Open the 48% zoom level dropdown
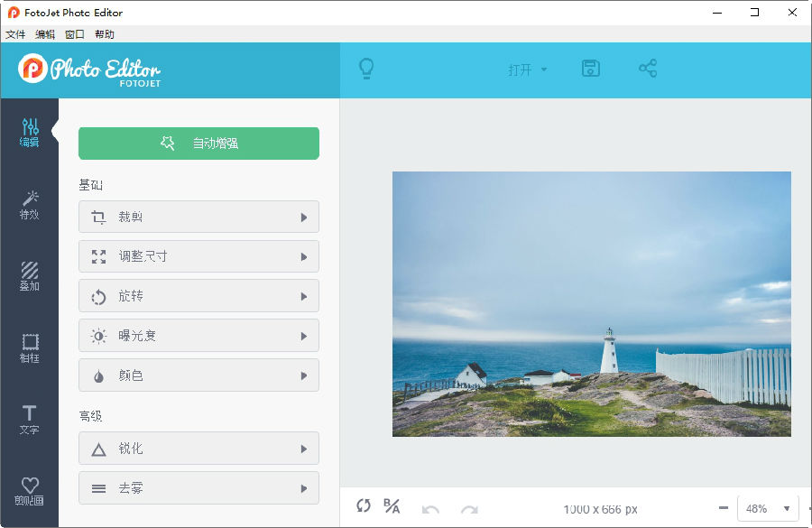Screen dimensions: 812x528 (x=768, y=508)
